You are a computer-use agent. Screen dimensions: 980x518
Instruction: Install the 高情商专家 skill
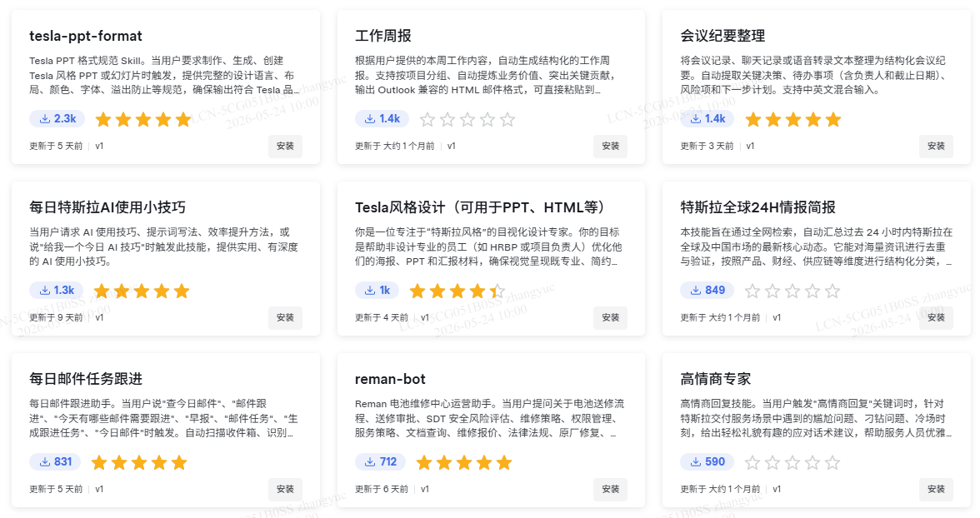tap(936, 489)
